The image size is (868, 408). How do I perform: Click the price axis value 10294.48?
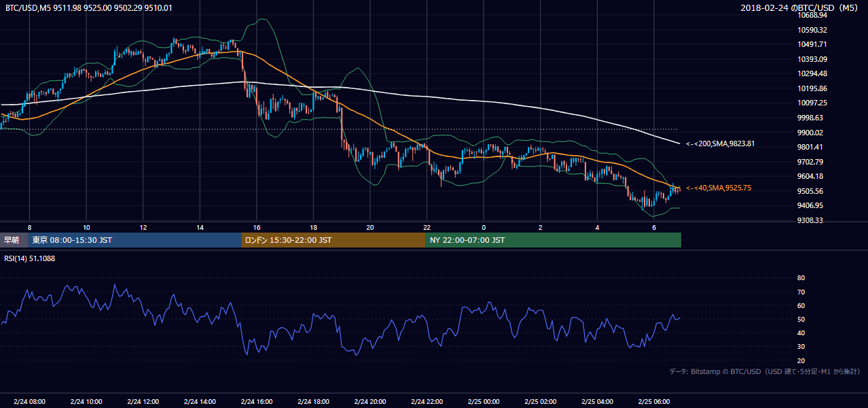click(812, 73)
